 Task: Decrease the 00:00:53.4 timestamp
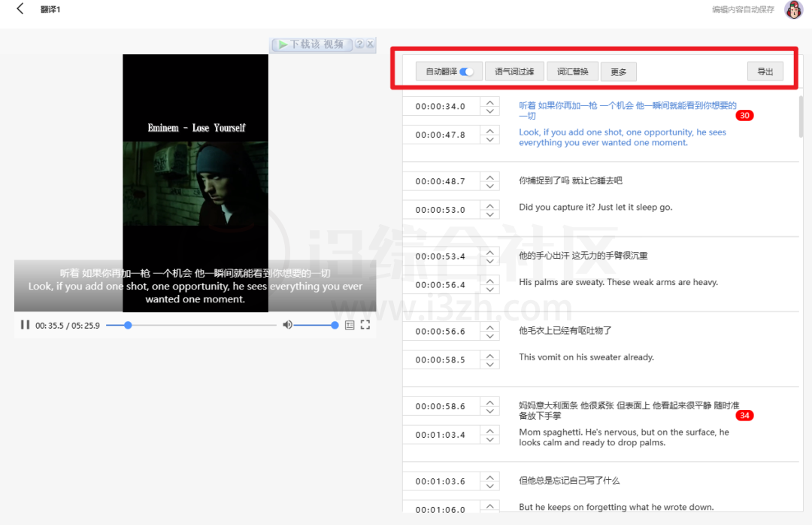(x=490, y=261)
